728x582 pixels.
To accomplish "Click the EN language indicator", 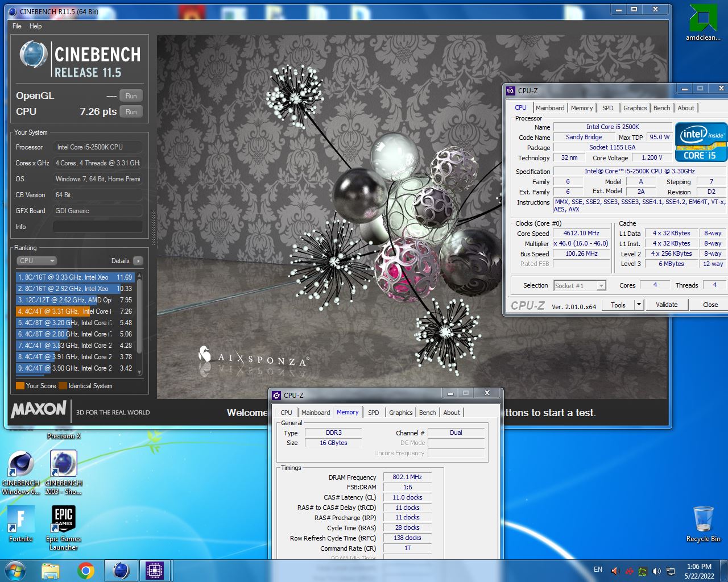I will point(598,569).
